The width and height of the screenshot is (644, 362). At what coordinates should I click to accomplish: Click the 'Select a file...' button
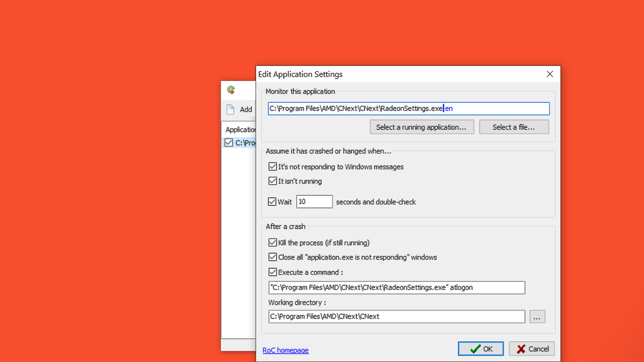click(514, 127)
